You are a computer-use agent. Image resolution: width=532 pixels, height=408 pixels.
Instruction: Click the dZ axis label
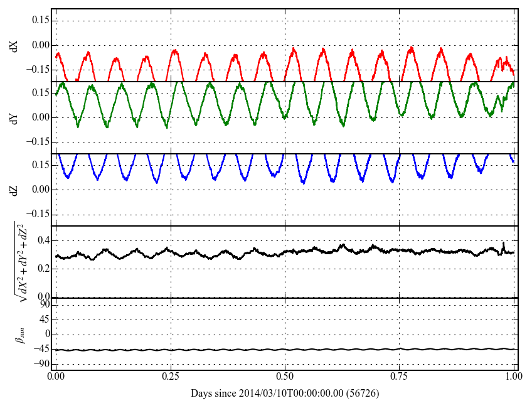[x=14, y=190]
